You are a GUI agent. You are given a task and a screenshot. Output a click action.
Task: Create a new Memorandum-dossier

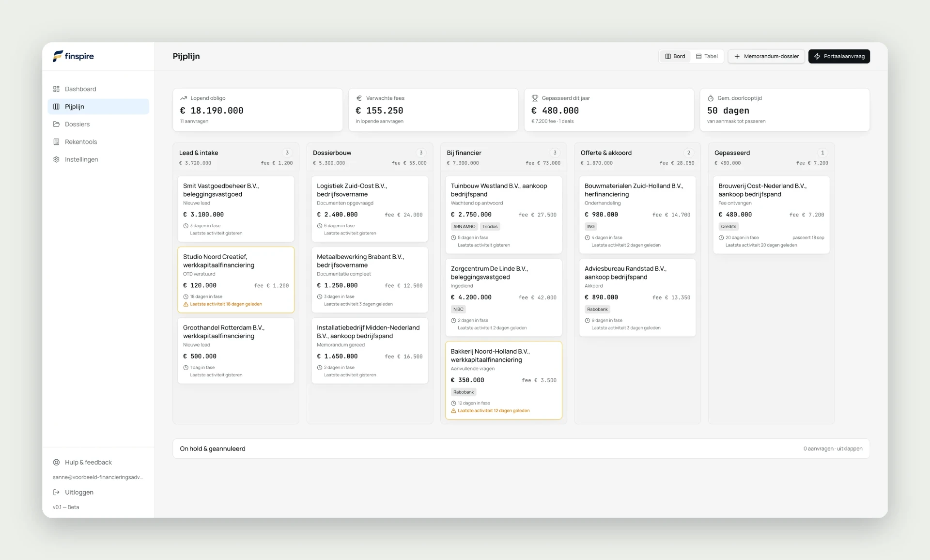coord(766,56)
